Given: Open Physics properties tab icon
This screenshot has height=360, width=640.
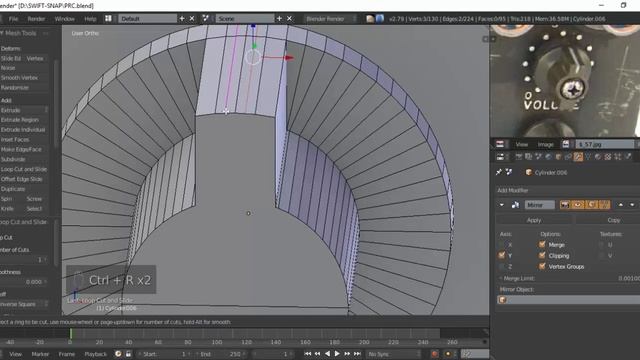Looking at the screenshot, I should pyautogui.click(x=628, y=157).
